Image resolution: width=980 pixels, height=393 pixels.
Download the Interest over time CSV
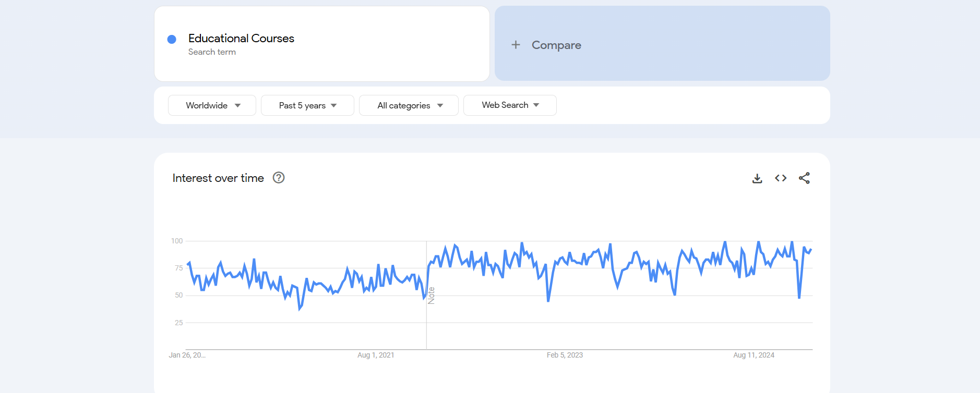757,178
